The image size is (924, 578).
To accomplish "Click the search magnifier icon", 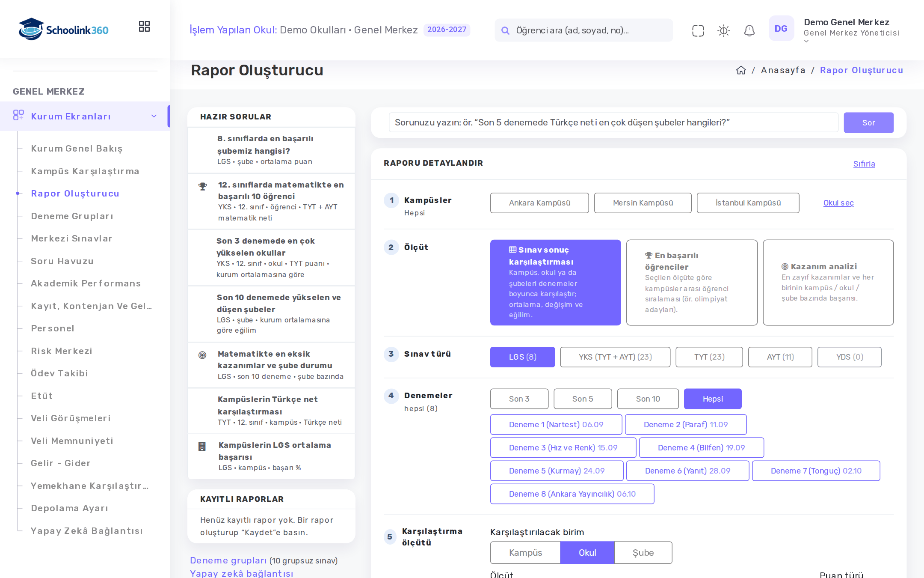I will 505,30.
